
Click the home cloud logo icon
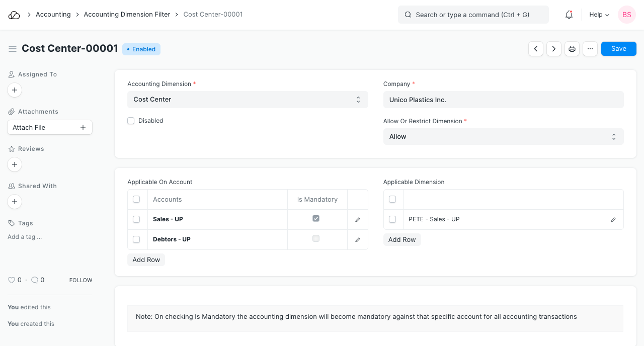(x=14, y=15)
